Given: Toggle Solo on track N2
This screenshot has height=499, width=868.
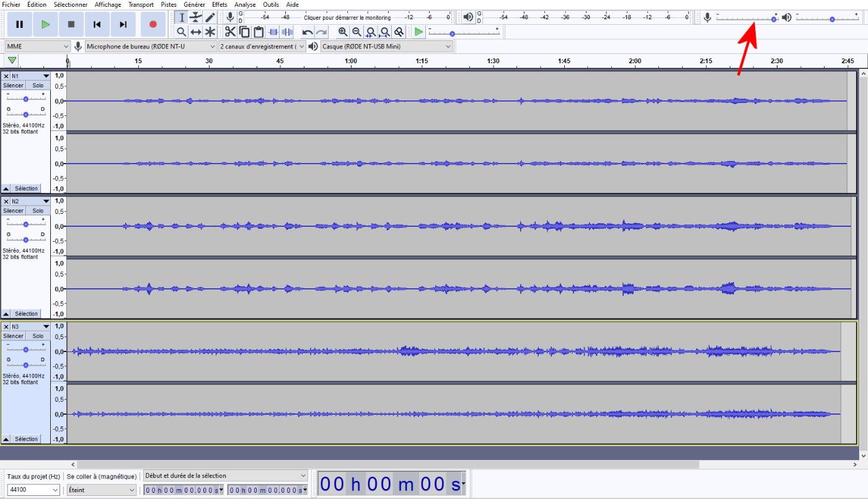Looking at the screenshot, I should (38, 211).
